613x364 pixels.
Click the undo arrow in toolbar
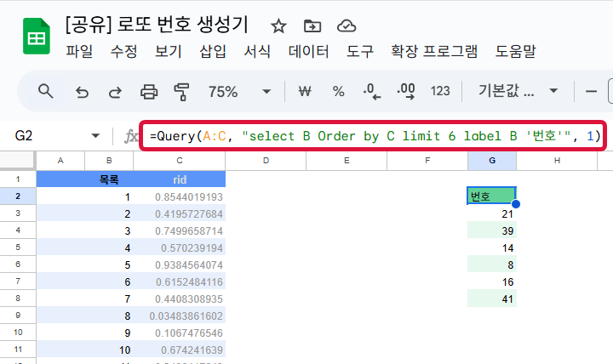[x=83, y=91]
